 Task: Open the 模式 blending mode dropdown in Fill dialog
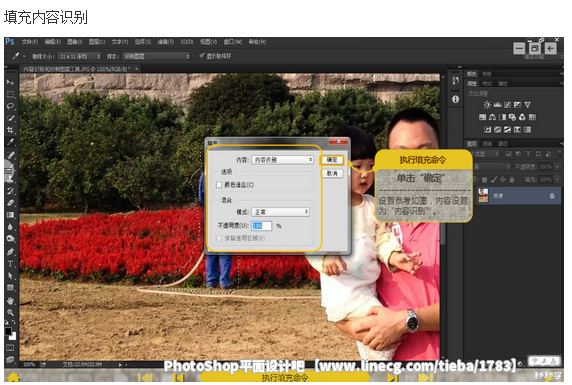click(281, 212)
